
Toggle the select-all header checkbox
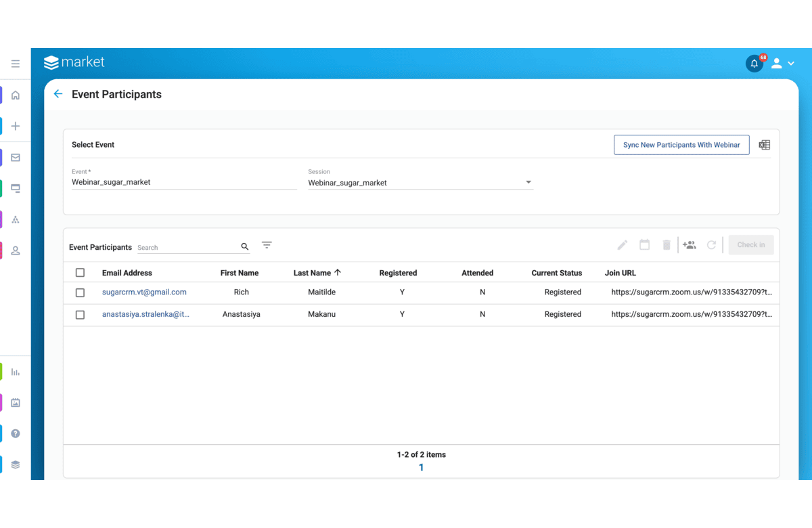80,273
